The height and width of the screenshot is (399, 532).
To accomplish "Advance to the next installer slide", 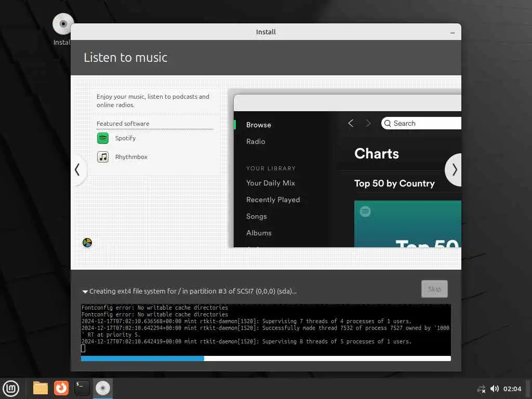I will point(454,170).
